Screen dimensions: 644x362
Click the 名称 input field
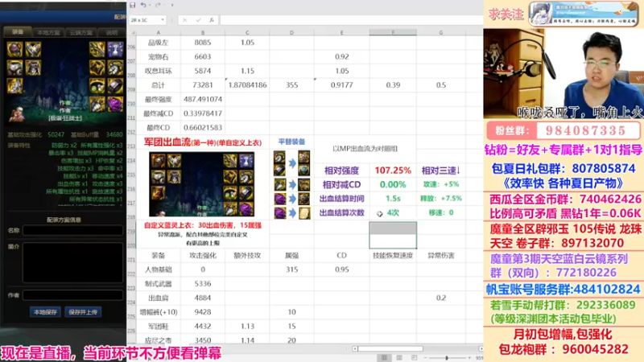coord(72,230)
